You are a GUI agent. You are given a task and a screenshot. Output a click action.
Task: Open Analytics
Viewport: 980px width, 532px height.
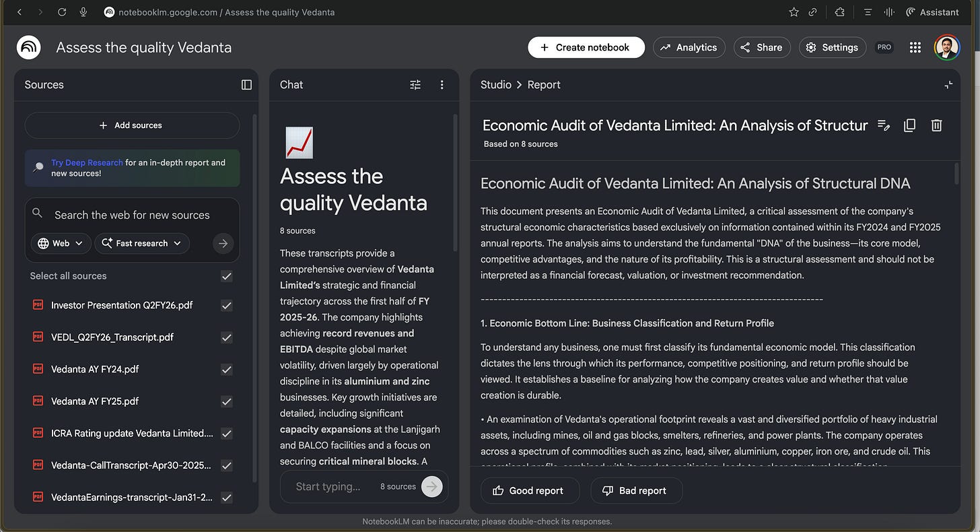689,47
